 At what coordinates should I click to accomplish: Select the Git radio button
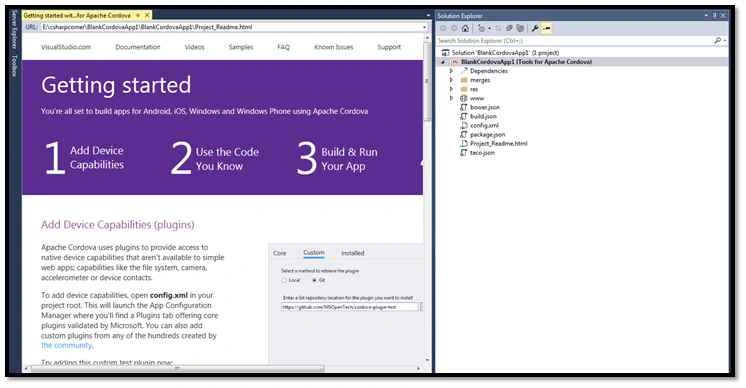click(314, 281)
